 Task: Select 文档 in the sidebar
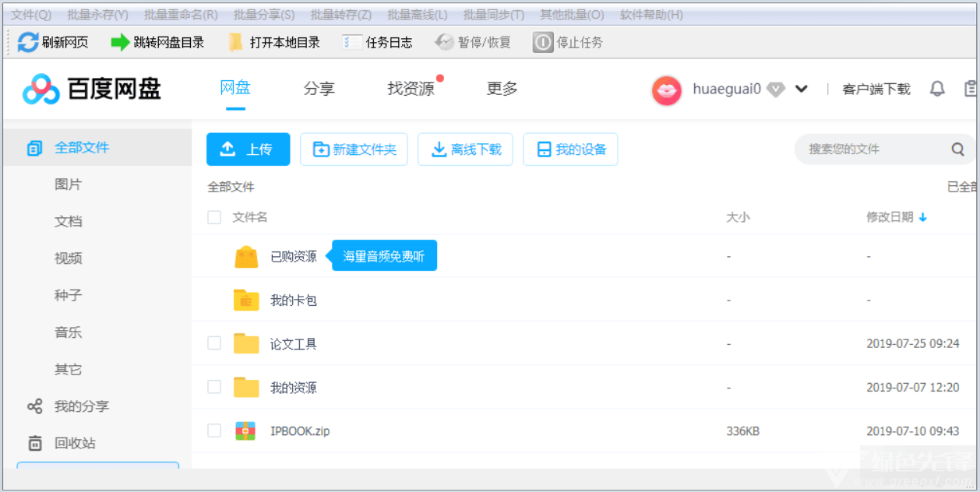click(68, 222)
